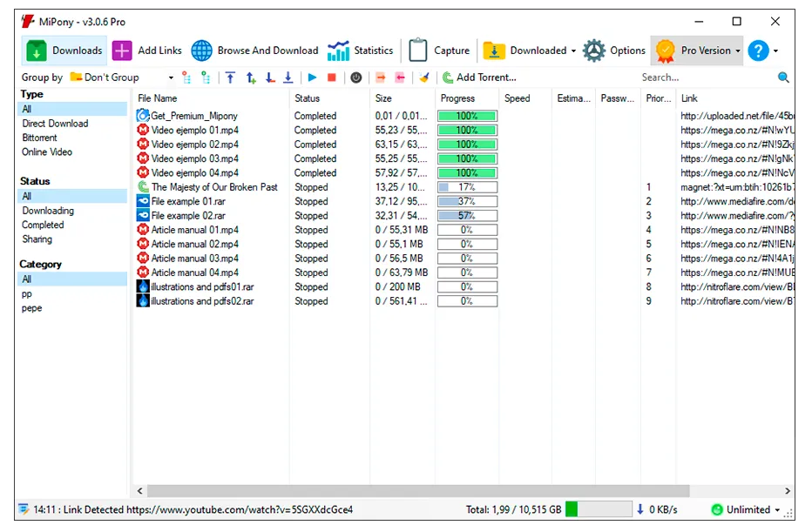Click the pink left-arrow icon in toolbar

pos(400,77)
